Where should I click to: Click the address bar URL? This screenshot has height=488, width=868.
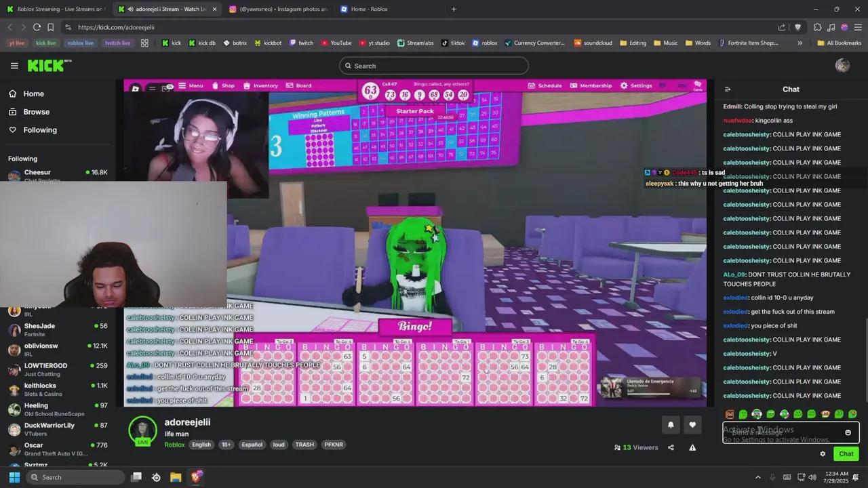116,27
